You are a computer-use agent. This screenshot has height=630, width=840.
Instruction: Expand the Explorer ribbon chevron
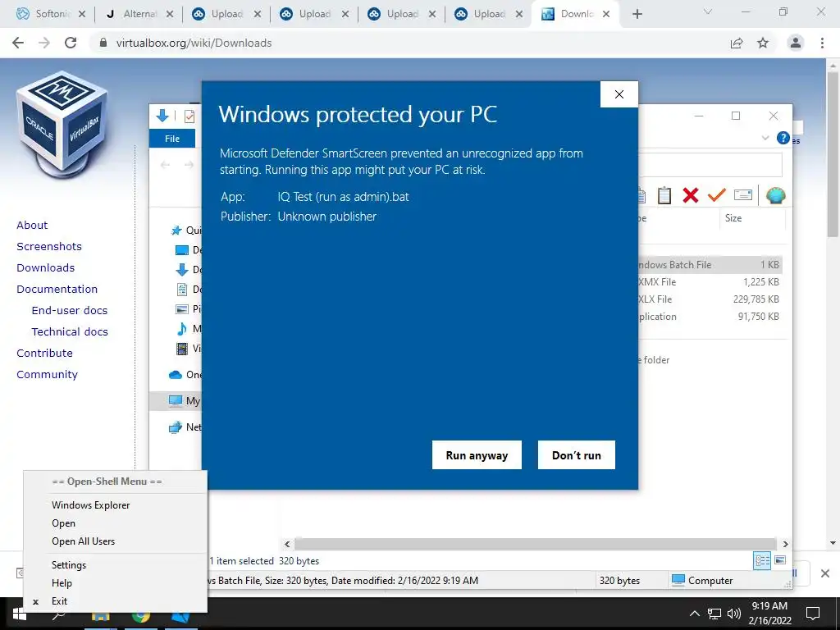[x=765, y=138]
